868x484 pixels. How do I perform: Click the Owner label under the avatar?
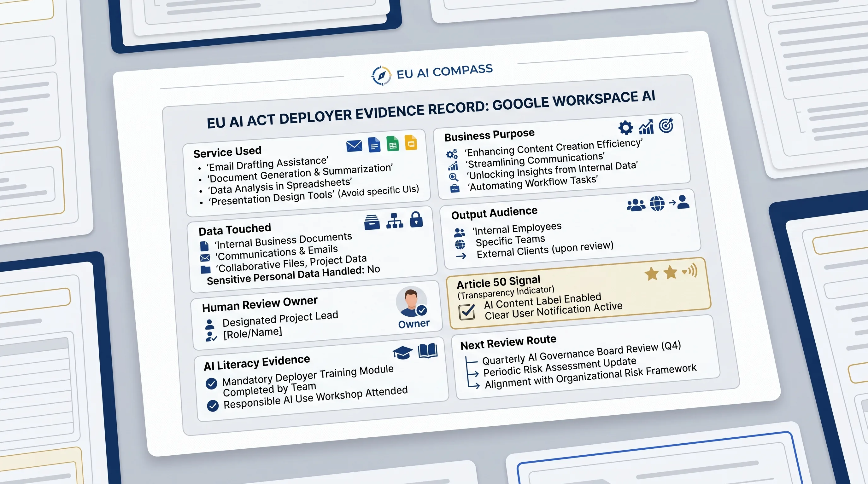tap(414, 324)
